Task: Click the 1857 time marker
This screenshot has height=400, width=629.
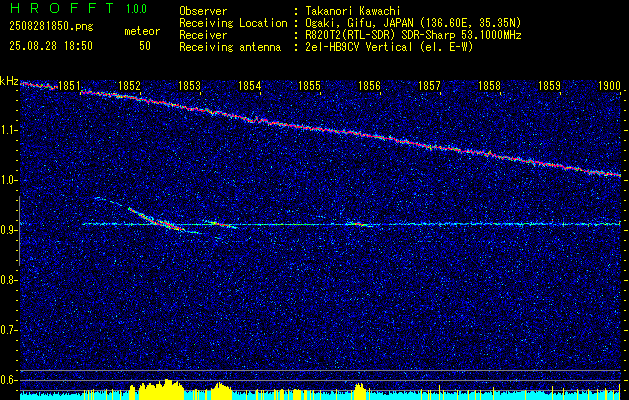Action: pyautogui.click(x=430, y=86)
